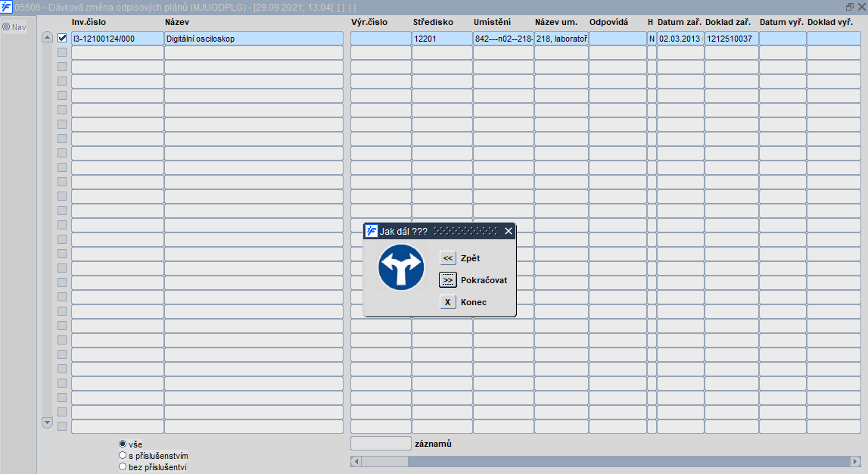Image resolution: width=868 pixels, height=474 pixels.
Task: Click the X Konec button
Action: click(x=448, y=302)
